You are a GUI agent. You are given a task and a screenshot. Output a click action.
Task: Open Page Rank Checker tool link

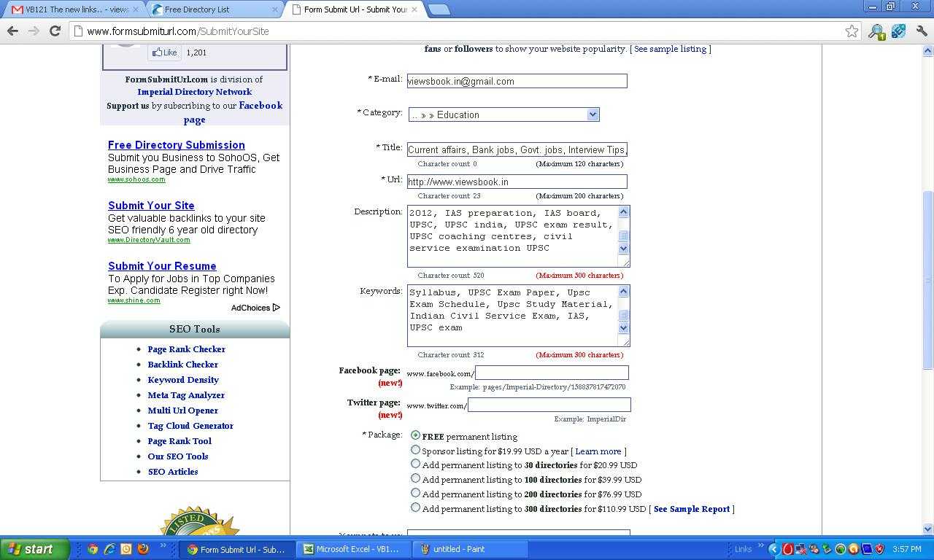[186, 349]
